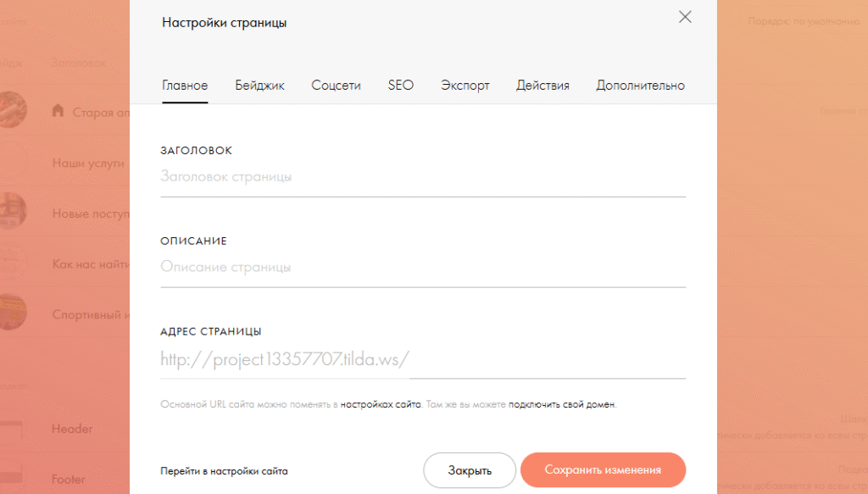Click the home icon beside Старая page
Viewport: 868px width, 494px height.
click(58, 111)
